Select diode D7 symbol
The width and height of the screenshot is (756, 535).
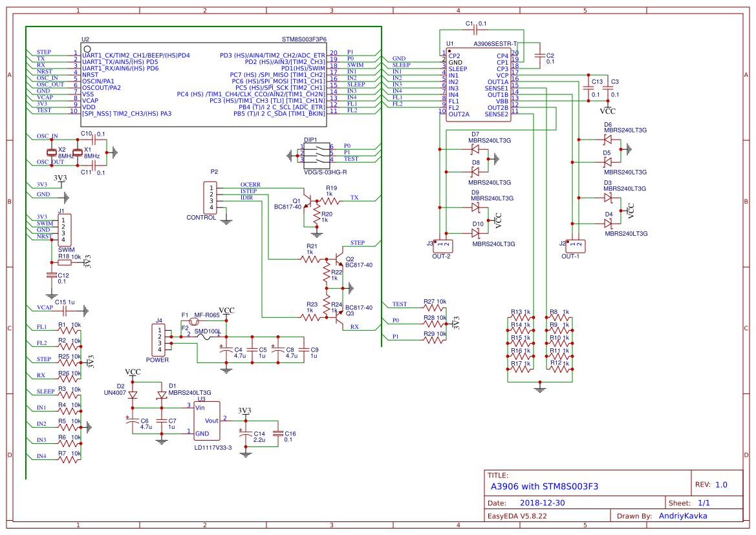pos(475,149)
